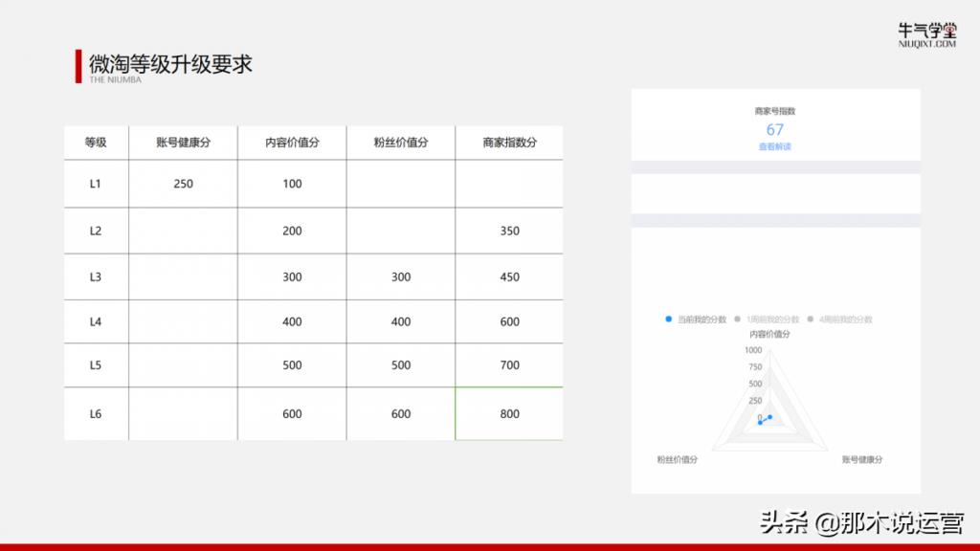980x551 pixels.
Task: Click L3's 内容价值分 cell showing 300
Action: [x=292, y=276]
